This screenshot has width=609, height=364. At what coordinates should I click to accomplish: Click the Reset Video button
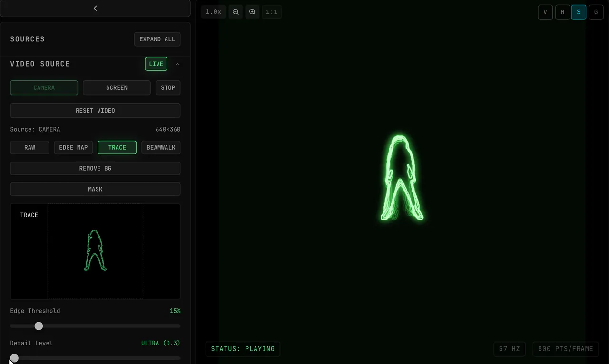tap(95, 110)
